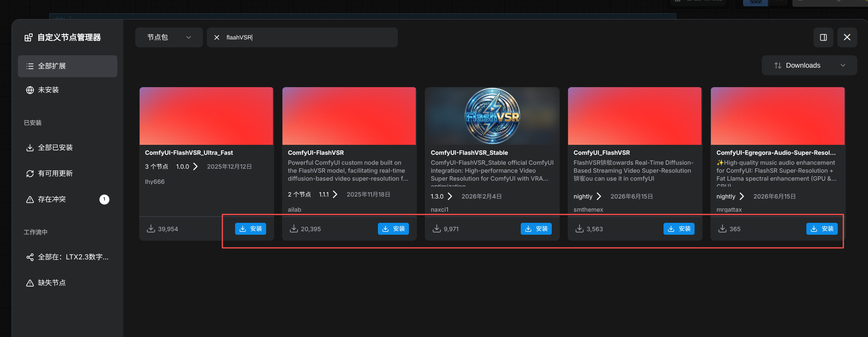Open version selector for ComfyUI-FlashVSR_Ultra_Fast 1.0.0

click(195, 166)
